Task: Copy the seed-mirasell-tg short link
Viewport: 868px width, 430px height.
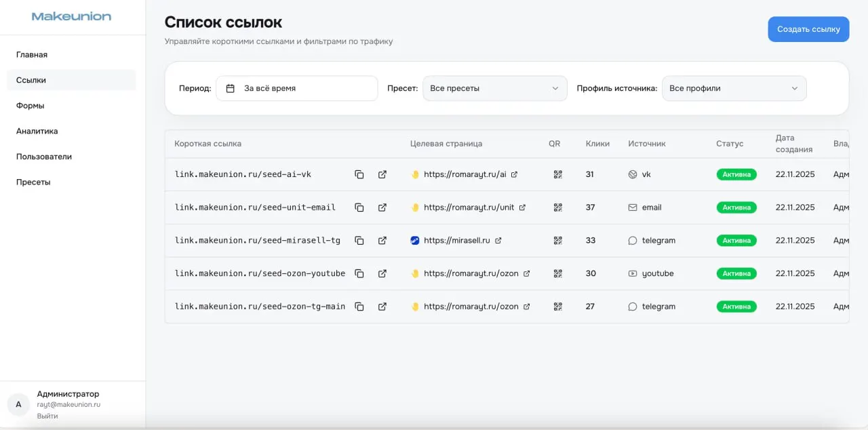Action: (x=359, y=241)
